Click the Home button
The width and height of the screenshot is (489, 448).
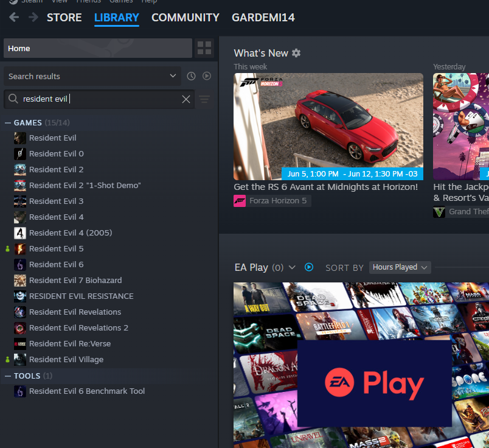[98, 48]
